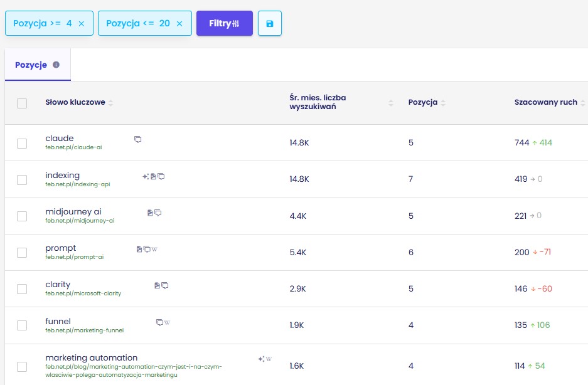The width and height of the screenshot is (588, 385).
Task: Click the keyword text claude
Action: click(x=59, y=139)
